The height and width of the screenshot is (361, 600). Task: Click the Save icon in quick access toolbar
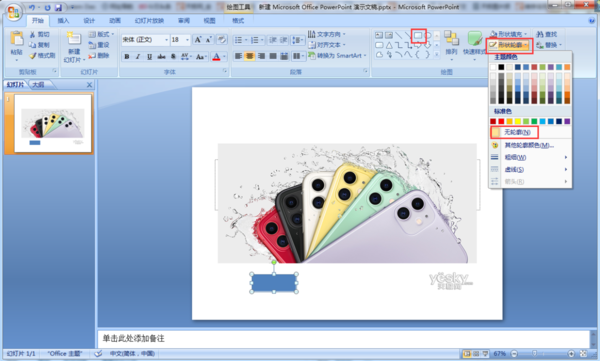pyautogui.click(x=59, y=8)
